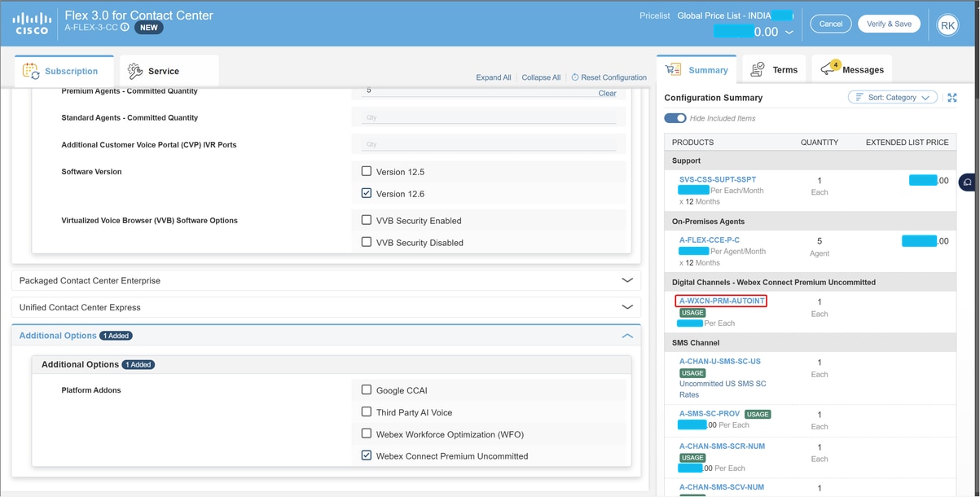Open the Messages tab
This screenshot has height=497, width=980.
point(852,70)
